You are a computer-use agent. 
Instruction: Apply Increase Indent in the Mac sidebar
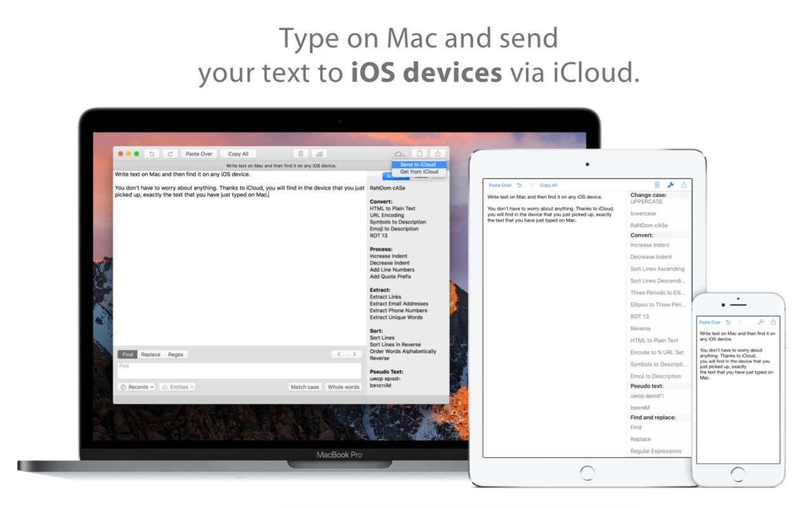(x=389, y=256)
